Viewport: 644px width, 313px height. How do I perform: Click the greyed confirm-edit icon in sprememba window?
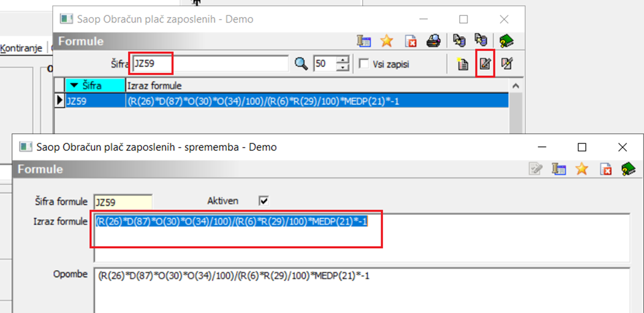click(x=536, y=169)
